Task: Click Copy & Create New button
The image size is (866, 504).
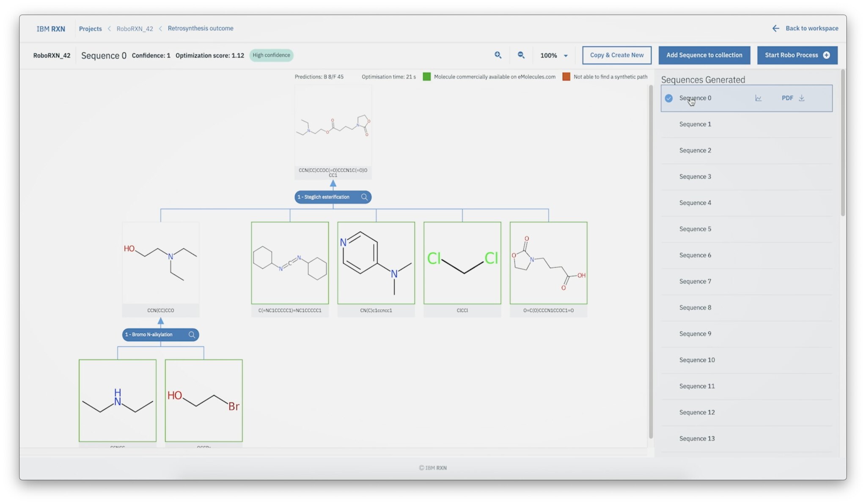Action: point(617,55)
